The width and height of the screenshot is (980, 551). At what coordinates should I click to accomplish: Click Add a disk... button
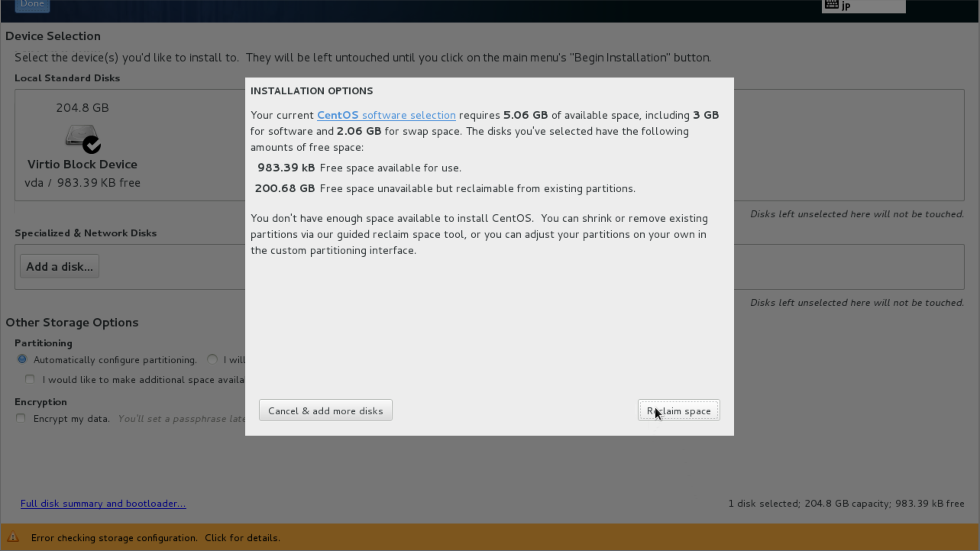click(60, 266)
